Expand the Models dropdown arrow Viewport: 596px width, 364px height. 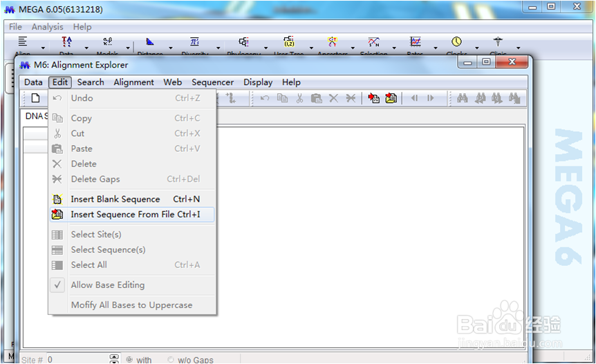[x=128, y=48]
